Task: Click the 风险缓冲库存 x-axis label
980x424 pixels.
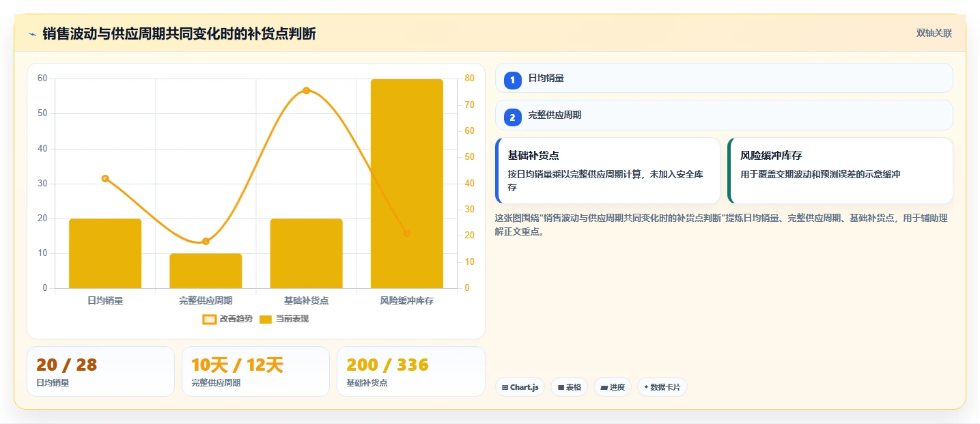Action: 407,300
